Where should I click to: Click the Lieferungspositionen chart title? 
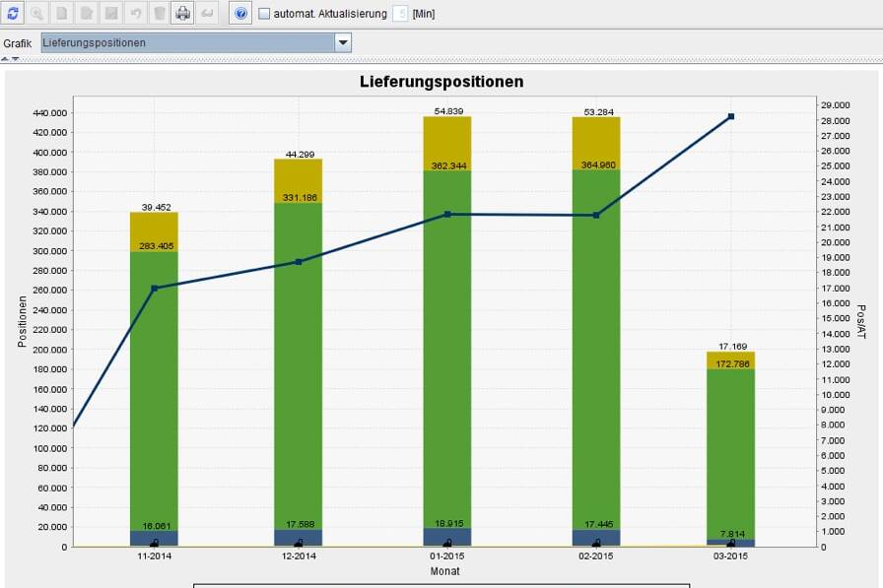click(x=441, y=82)
